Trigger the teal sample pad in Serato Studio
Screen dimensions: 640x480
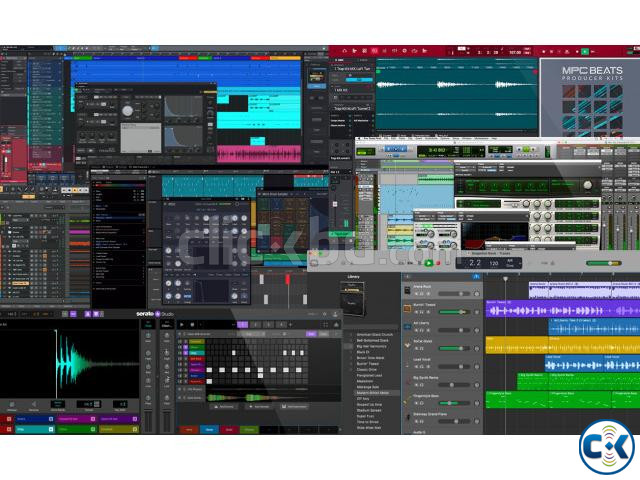[34, 429]
